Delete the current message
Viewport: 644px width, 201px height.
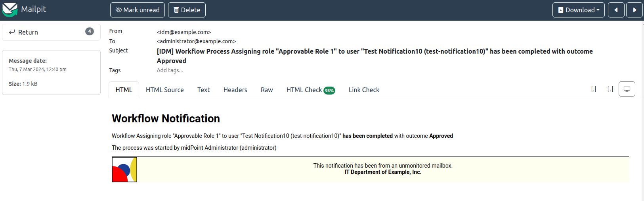tap(187, 10)
